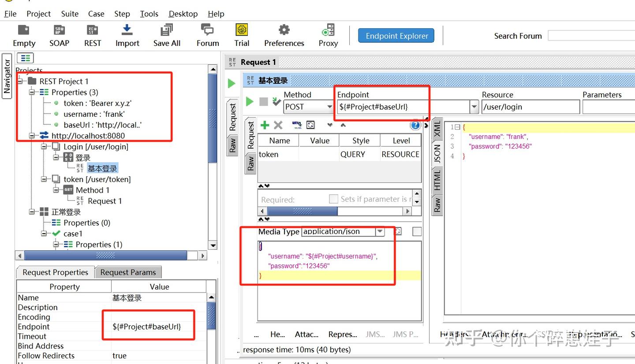
Task: Open the Tools menu
Action: tap(149, 14)
